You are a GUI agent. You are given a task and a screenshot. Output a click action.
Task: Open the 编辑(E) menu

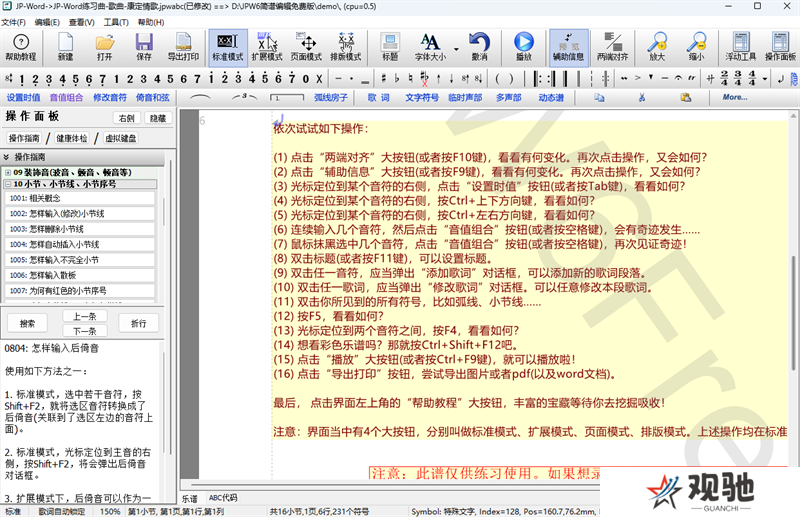[47, 22]
